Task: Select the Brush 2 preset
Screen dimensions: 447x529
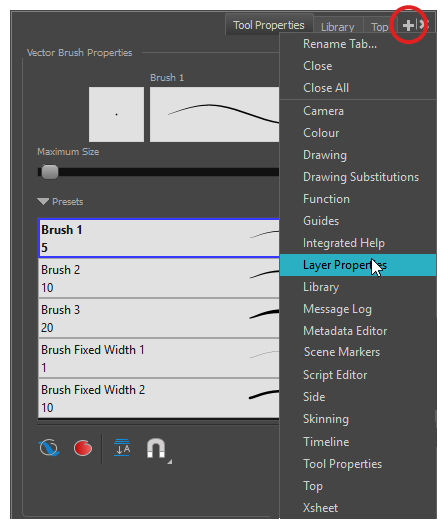Action: (x=159, y=278)
